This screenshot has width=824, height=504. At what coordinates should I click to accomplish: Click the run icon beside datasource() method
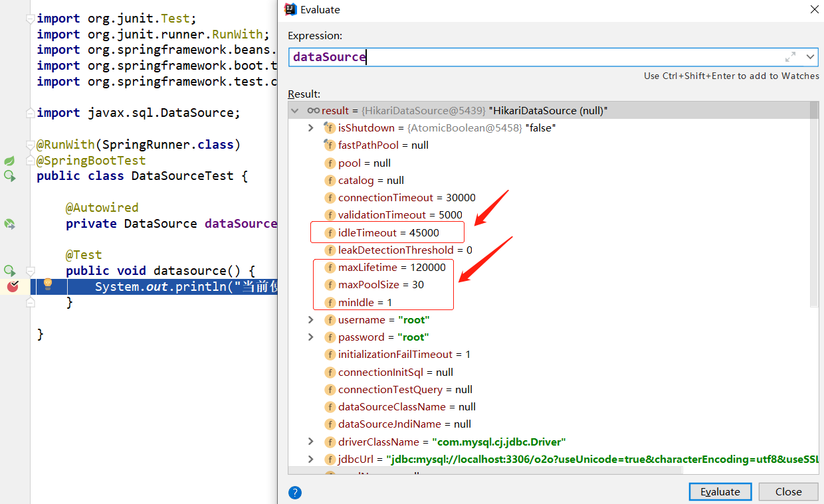pyautogui.click(x=9, y=271)
